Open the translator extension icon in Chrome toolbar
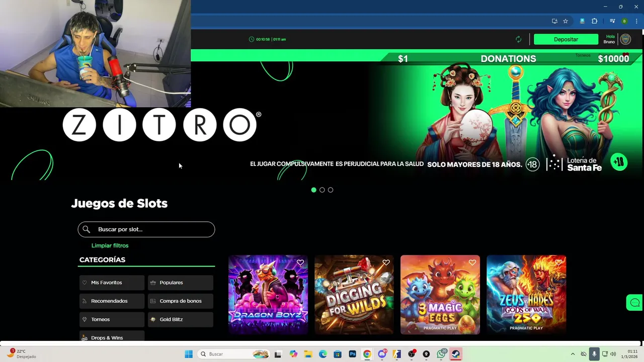Viewport: 644px width, 362px height. point(582,21)
